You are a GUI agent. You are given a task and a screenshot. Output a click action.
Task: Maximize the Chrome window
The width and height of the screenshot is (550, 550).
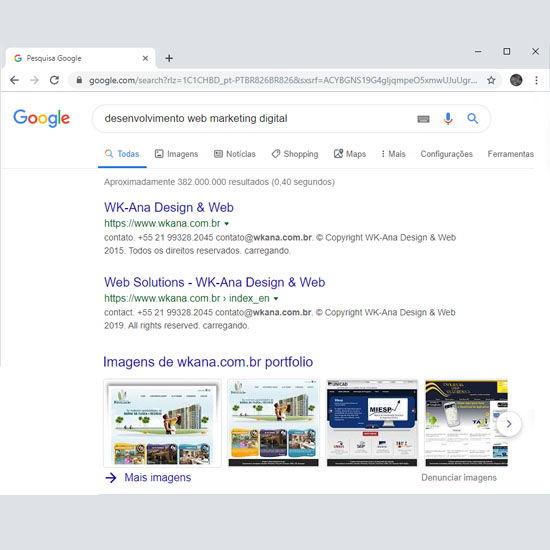[507, 52]
